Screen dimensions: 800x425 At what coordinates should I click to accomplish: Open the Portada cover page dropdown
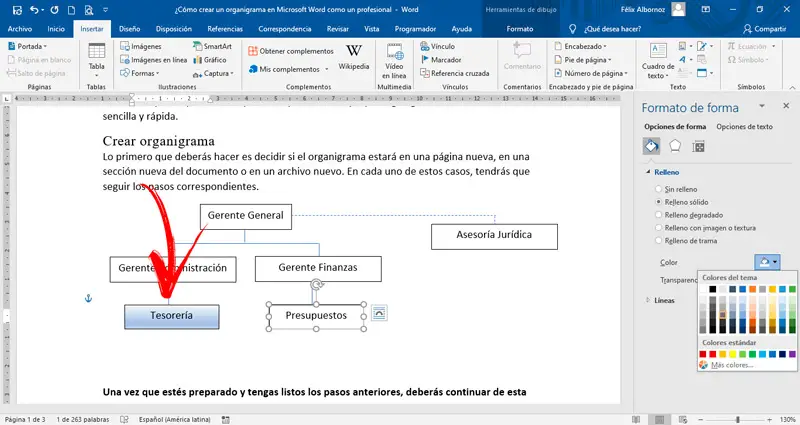pos(28,46)
